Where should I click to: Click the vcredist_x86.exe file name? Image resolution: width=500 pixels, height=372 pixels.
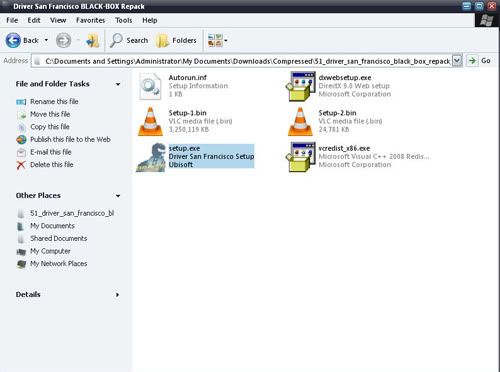click(x=344, y=148)
